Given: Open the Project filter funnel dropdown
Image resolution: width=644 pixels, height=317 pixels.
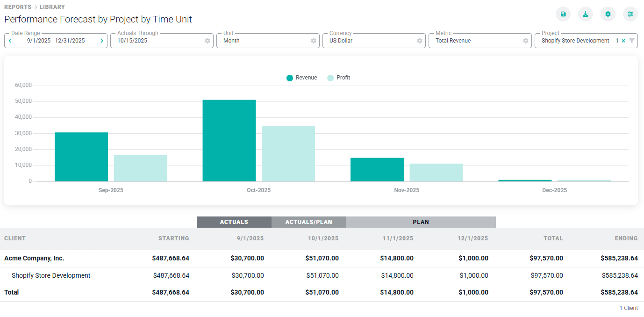Looking at the screenshot, I should (x=632, y=41).
